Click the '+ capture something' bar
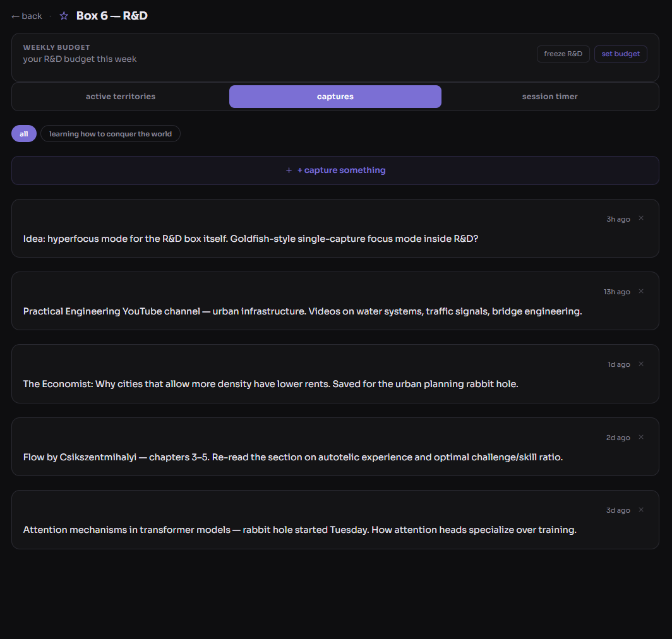The width and height of the screenshot is (672, 639). point(335,170)
